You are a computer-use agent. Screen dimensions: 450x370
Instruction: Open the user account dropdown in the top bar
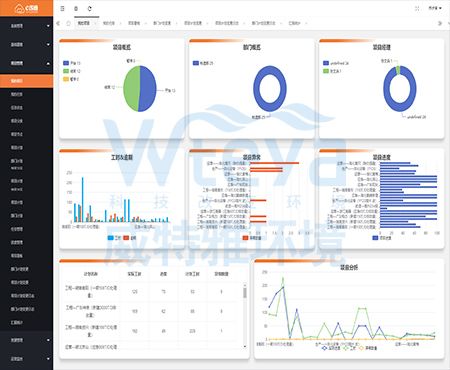tap(435, 8)
